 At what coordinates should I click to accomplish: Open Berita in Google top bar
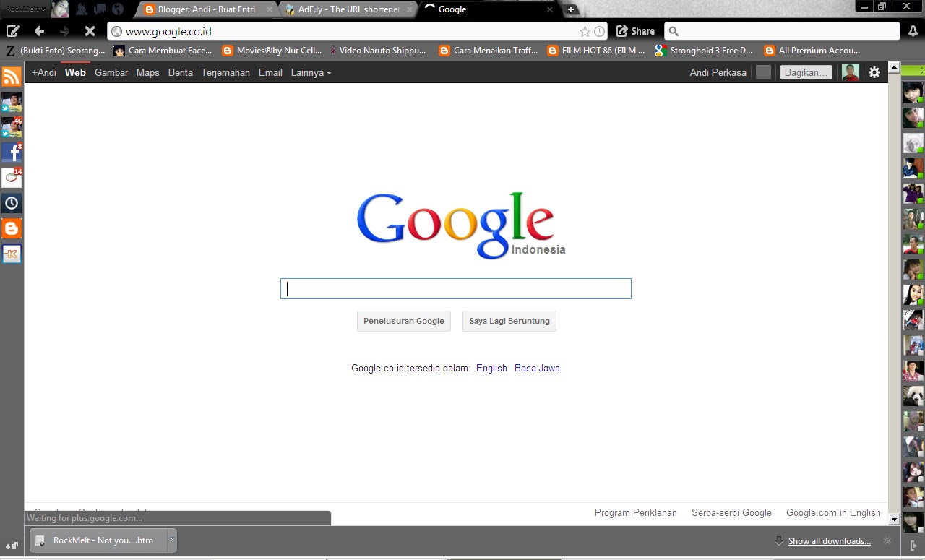pyautogui.click(x=180, y=72)
